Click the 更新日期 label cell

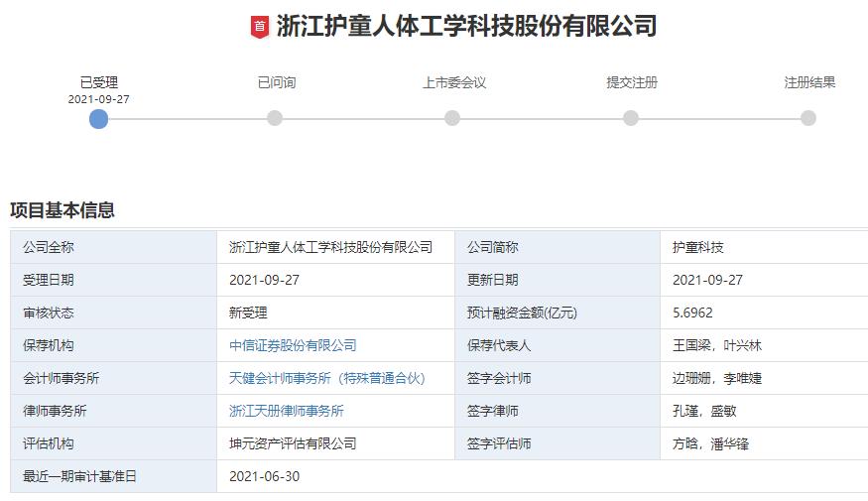tap(558, 280)
